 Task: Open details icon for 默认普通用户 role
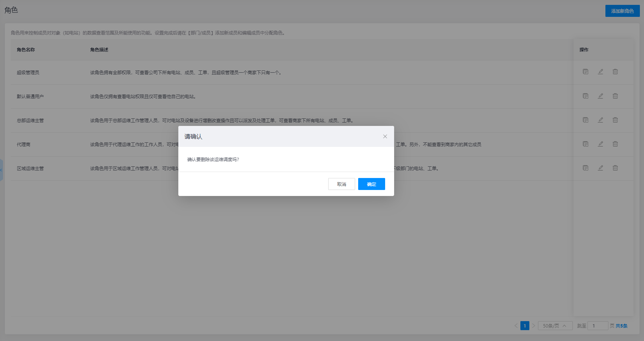586,96
